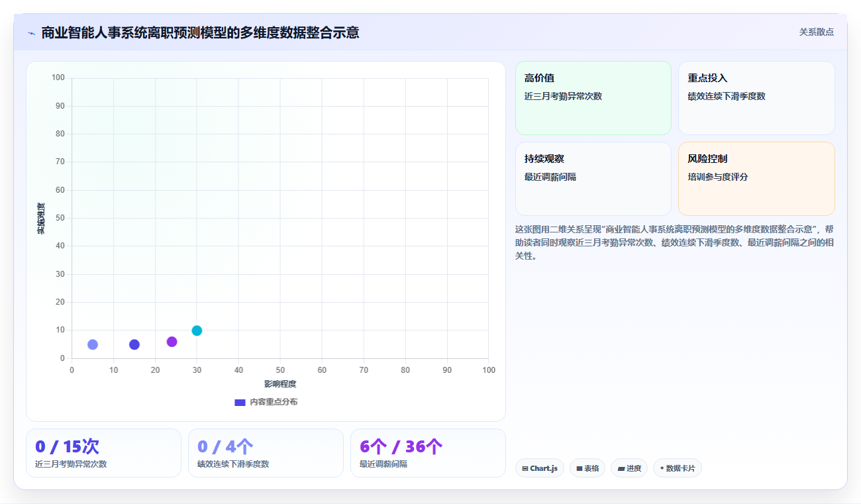Open the 重点投入 quadrant card
The image size is (861, 504).
pyautogui.click(x=756, y=98)
